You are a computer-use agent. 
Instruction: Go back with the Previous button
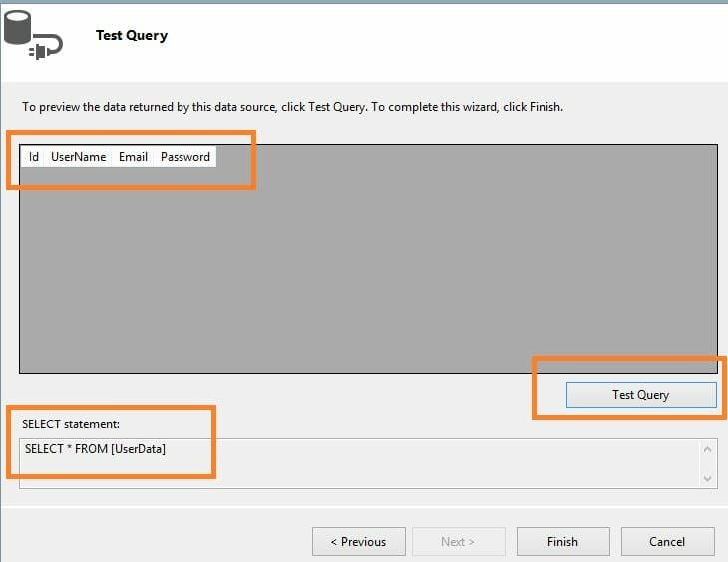point(358,542)
